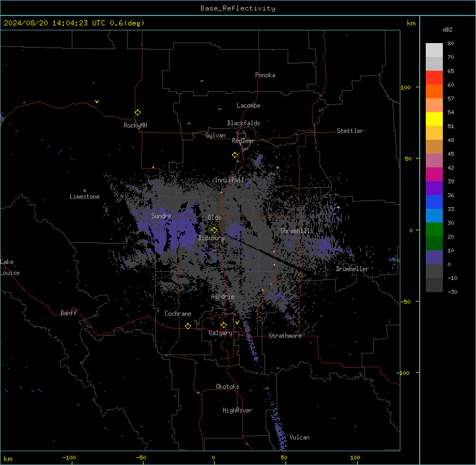This screenshot has height=465, width=476.
Task: Click the HighRiver town label
Action: click(x=237, y=410)
